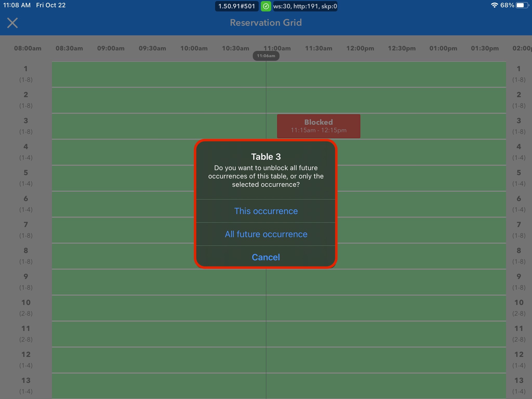Image resolution: width=532 pixels, height=399 pixels.
Task: Select the Blocked 11:15am - 12:15pm slot
Action: point(318,126)
